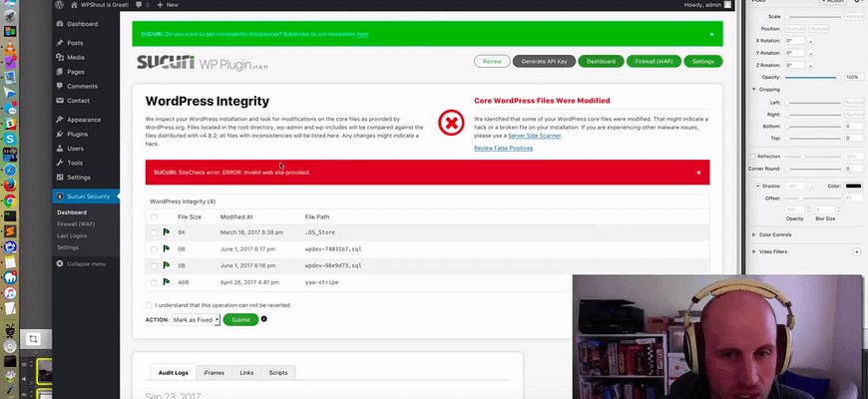Open the WordPress logo menu in admin bar

tap(59, 4)
